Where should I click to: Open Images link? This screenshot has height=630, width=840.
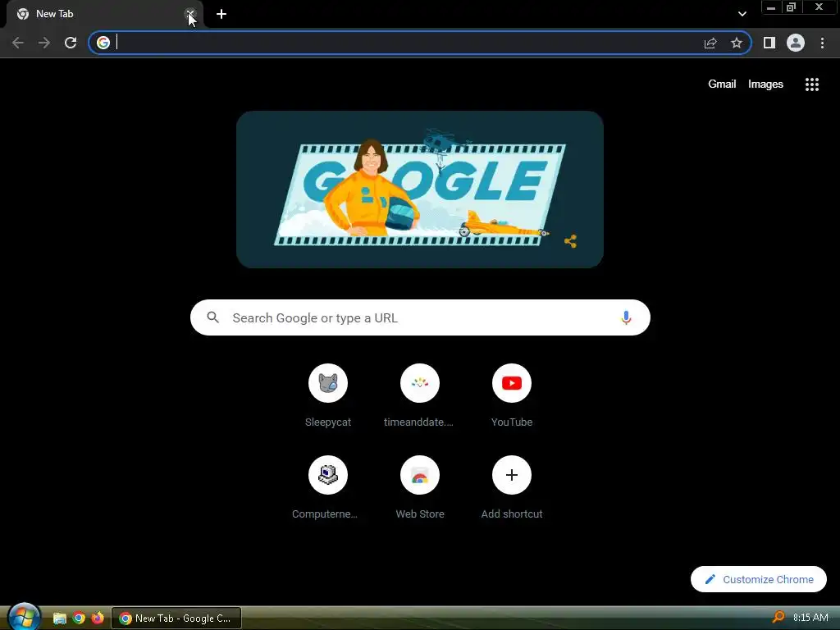point(765,84)
